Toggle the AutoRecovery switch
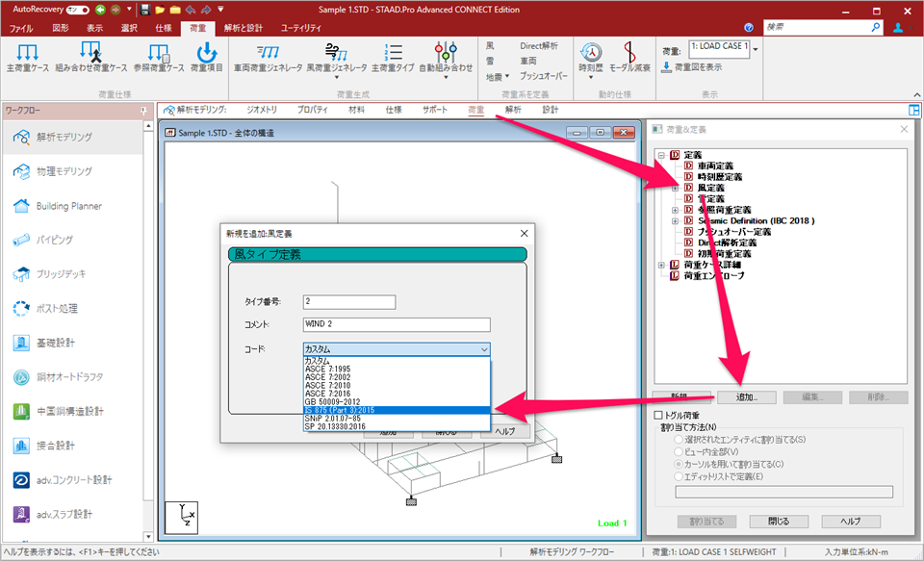924x561 pixels. [x=77, y=10]
